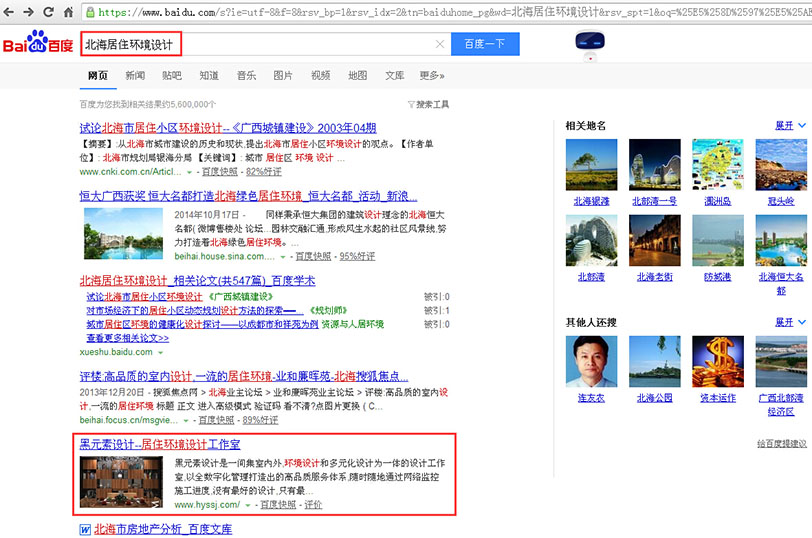Open the 更多» menu
Viewport: 812px width, 538px height.
(432, 76)
